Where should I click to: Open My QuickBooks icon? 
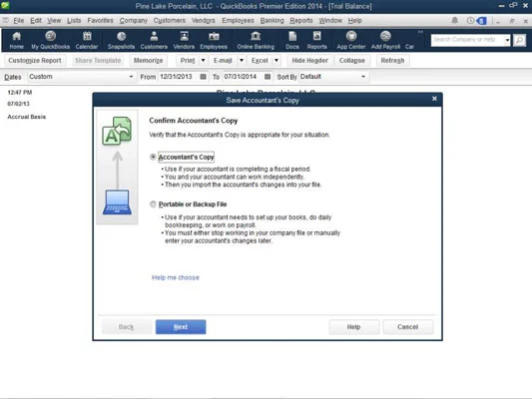[50, 40]
